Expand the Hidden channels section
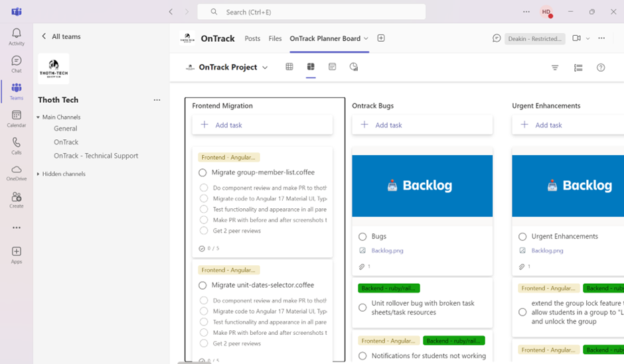The height and width of the screenshot is (364, 624). click(x=39, y=174)
